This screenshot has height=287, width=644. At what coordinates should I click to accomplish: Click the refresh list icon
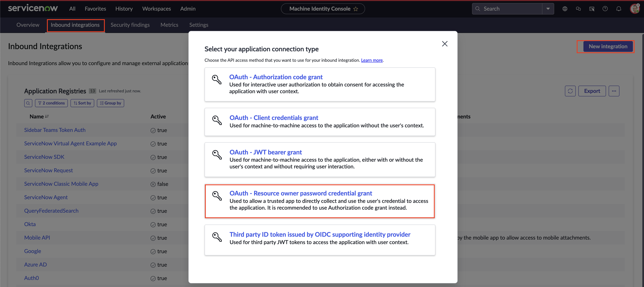click(x=570, y=91)
